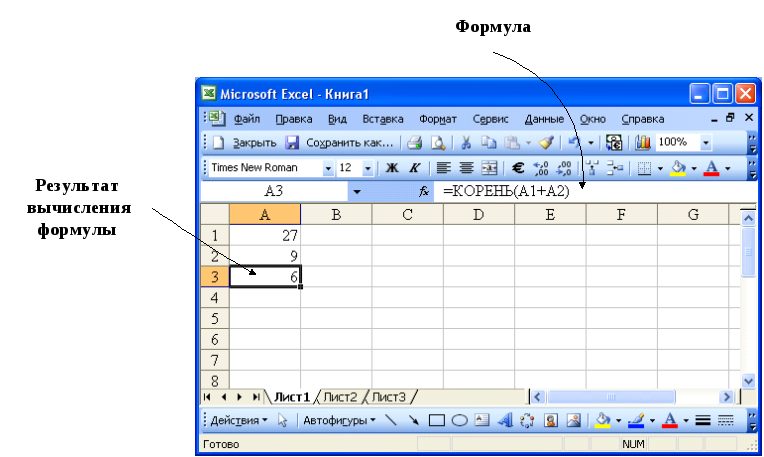Click the Select Objects pointer icon

(x=283, y=420)
